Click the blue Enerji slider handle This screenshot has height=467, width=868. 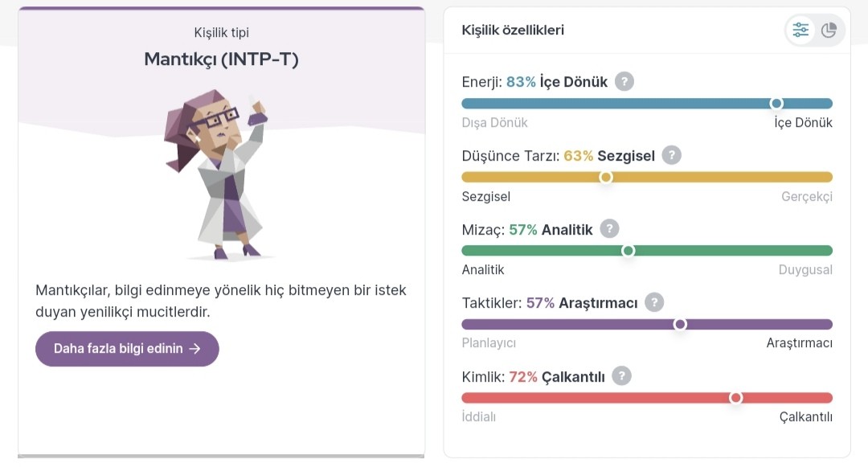pos(776,104)
